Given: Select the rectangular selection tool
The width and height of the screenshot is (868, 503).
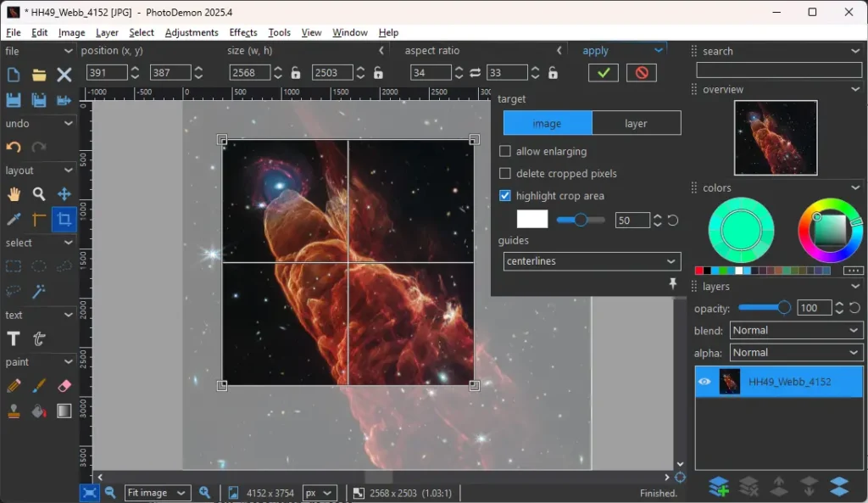Looking at the screenshot, I should coord(13,265).
